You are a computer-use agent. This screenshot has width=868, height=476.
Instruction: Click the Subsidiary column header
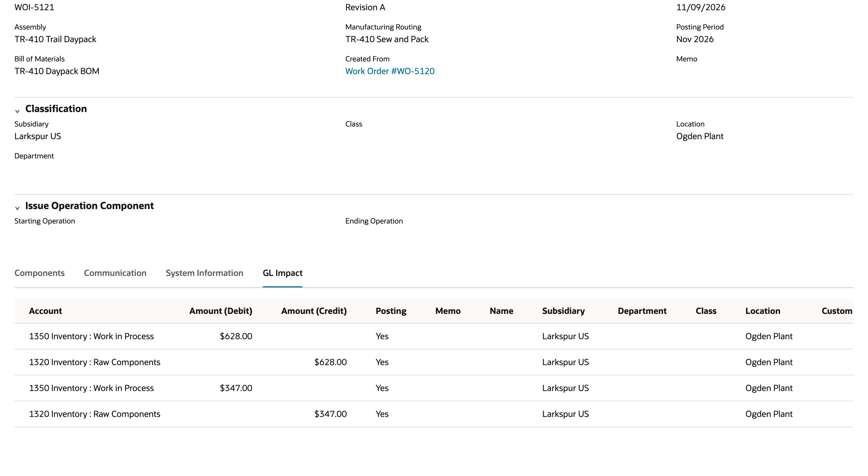[x=563, y=311]
